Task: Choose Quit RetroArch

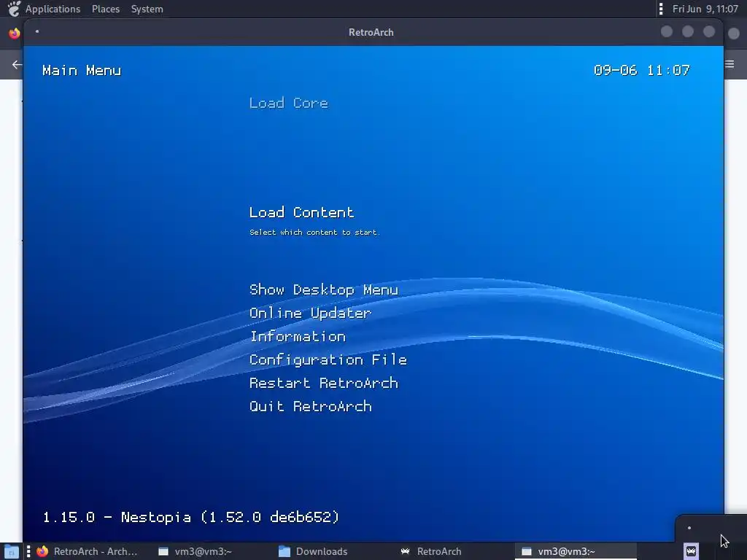Action: coord(310,406)
